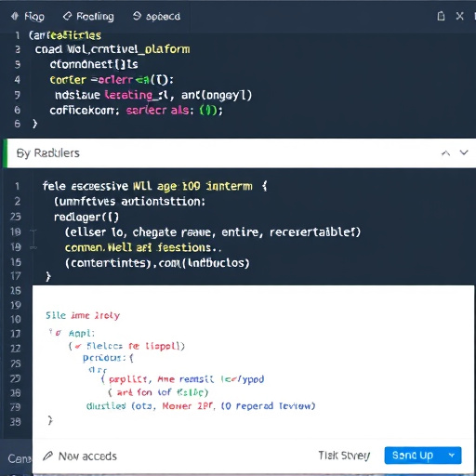Click the 'conmen.Well afi feestions' line
Screen dimensions: 476x476
pos(143,247)
